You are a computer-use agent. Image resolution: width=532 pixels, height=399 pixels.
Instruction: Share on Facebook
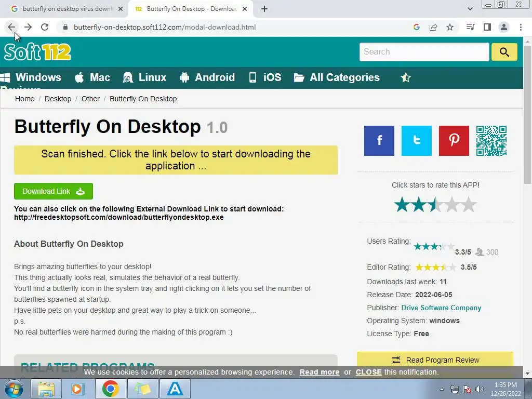(x=379, y=140)
